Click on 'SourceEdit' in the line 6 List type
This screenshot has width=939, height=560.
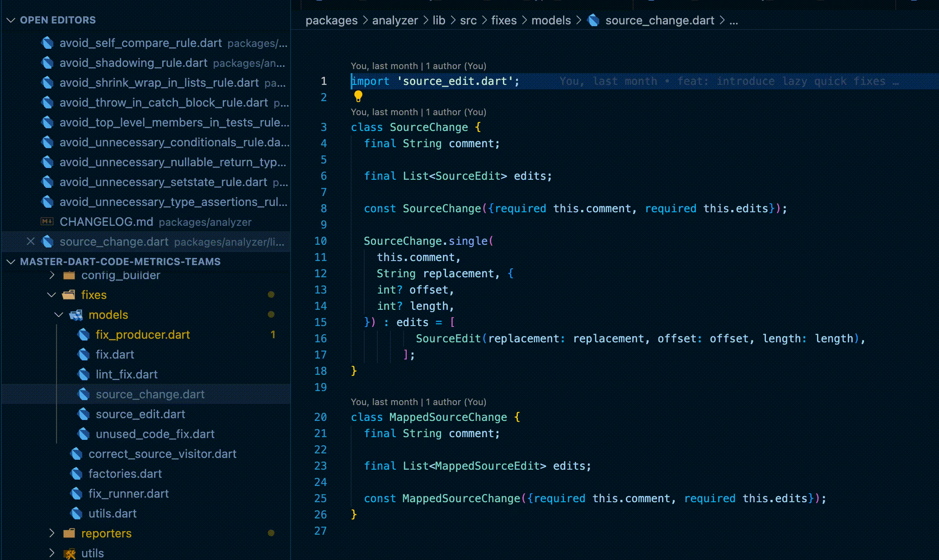[468, 176]
